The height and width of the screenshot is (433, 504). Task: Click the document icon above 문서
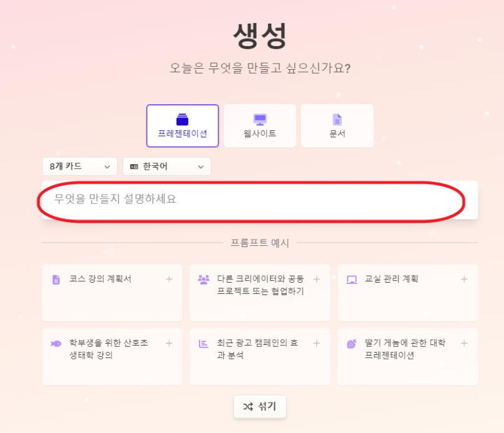[x=337, y=119]
